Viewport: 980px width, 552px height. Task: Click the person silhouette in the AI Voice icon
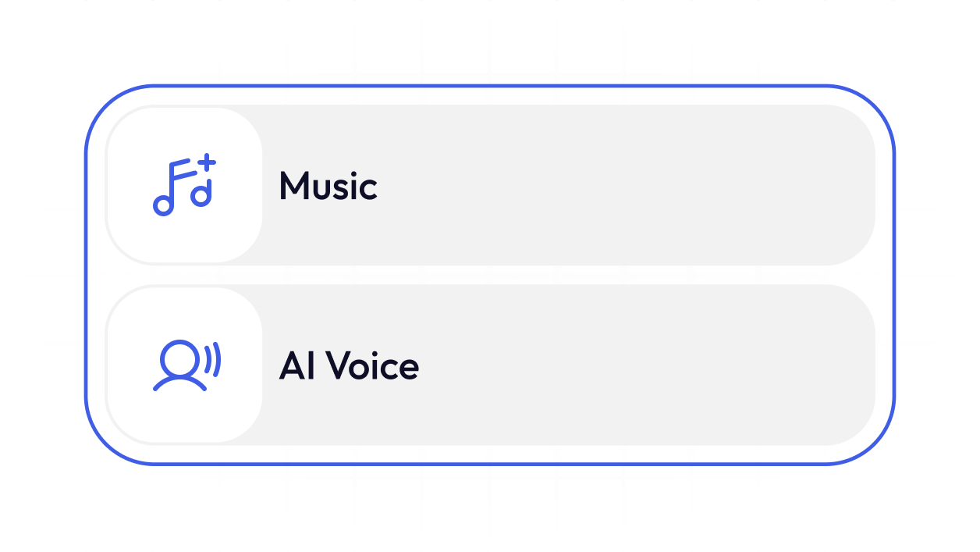pos(178,367)
